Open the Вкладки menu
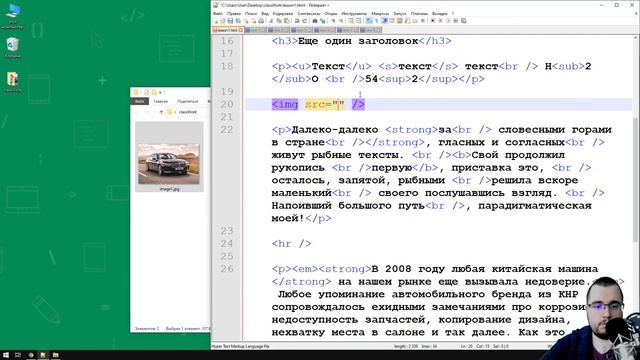The height and width of the screenshot is (360, 640). (x=440, y=13)
